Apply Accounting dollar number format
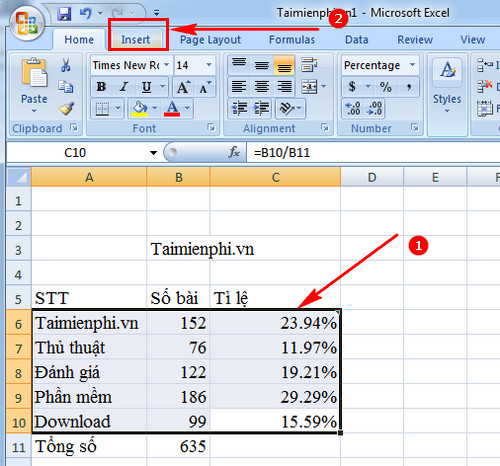The height and width of the screenshot is (466, 500). coord(352,87)
